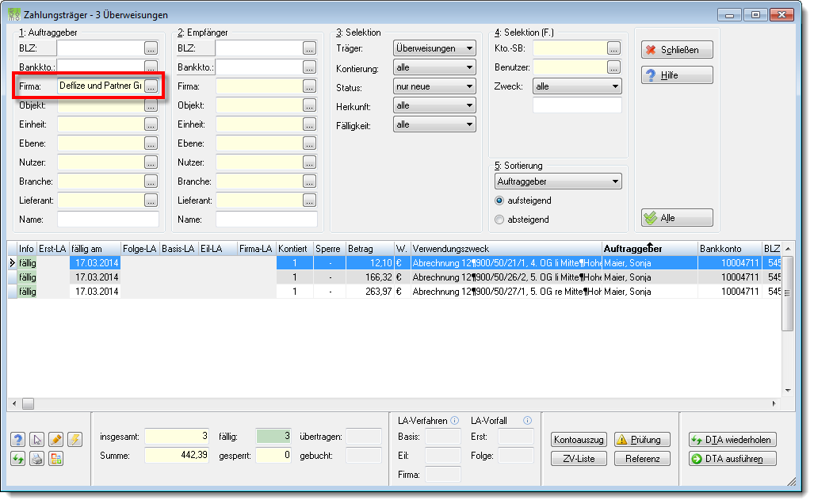814x504 pixels.
Task: Open the LA-Verfahren info icon
Action: 455,421
